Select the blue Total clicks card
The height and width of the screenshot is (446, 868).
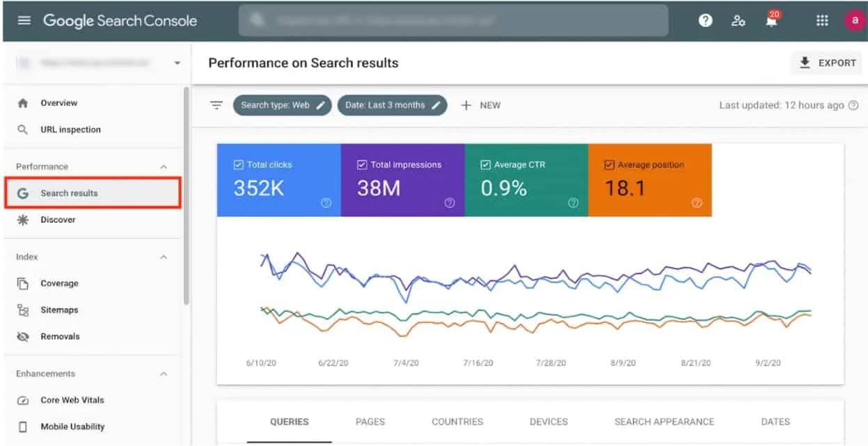tap(279, 180)
